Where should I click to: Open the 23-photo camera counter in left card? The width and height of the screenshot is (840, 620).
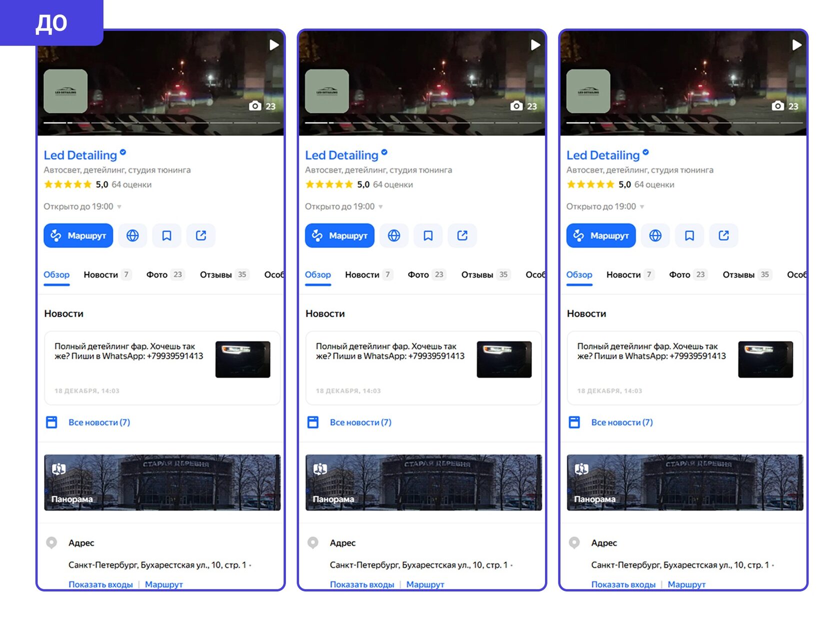[262, 106]
